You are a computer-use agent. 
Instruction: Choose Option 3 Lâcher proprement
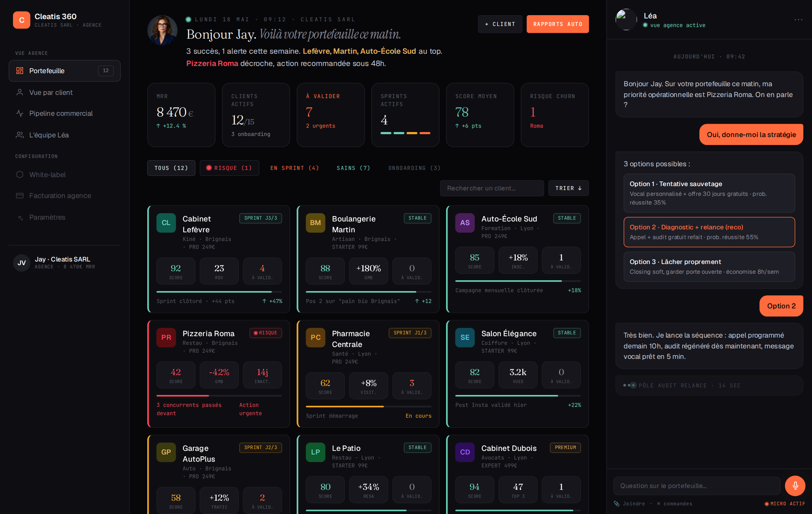[709, 267]
